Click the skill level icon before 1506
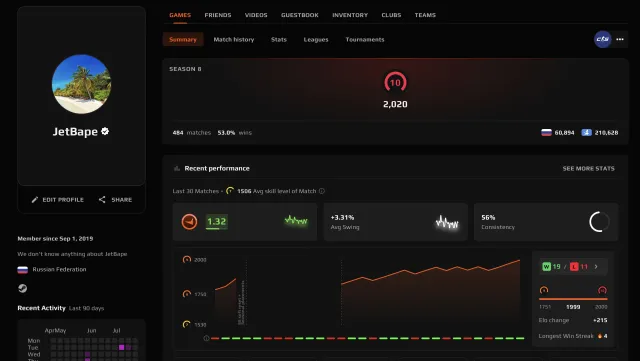This screenshot has height=361, width=640. click(x=230, y=191)
